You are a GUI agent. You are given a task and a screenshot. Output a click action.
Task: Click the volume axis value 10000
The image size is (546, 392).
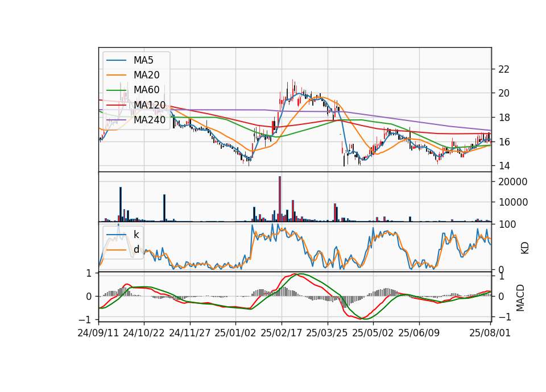513,202
